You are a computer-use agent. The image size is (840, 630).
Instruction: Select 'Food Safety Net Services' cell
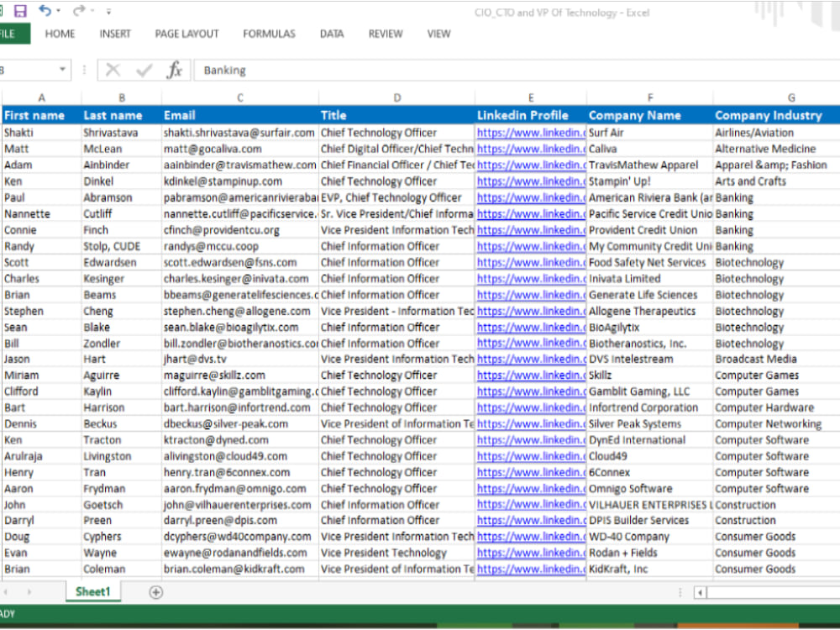[650, 262]
